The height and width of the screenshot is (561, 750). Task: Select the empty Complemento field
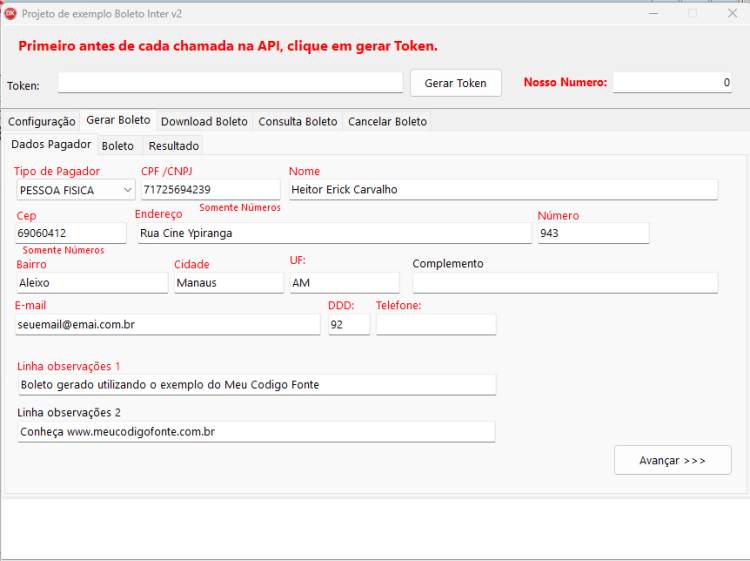tap(565, 283)
